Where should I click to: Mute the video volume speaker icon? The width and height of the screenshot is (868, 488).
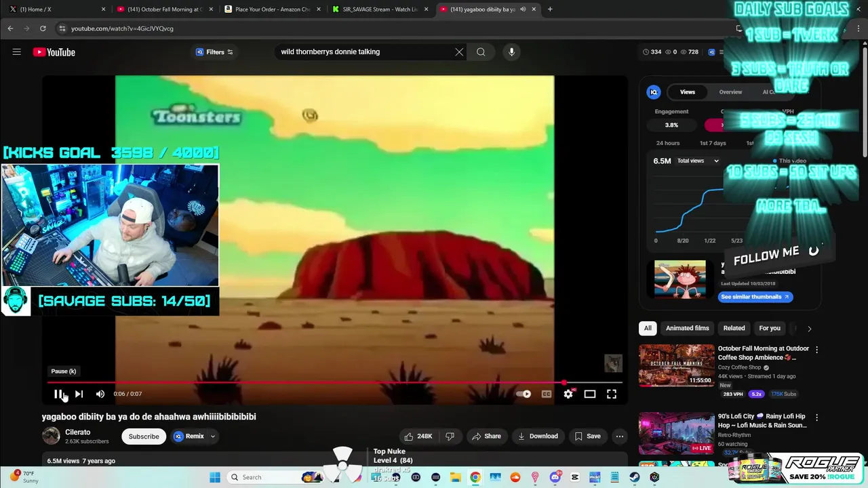click(x=100, y=394)
